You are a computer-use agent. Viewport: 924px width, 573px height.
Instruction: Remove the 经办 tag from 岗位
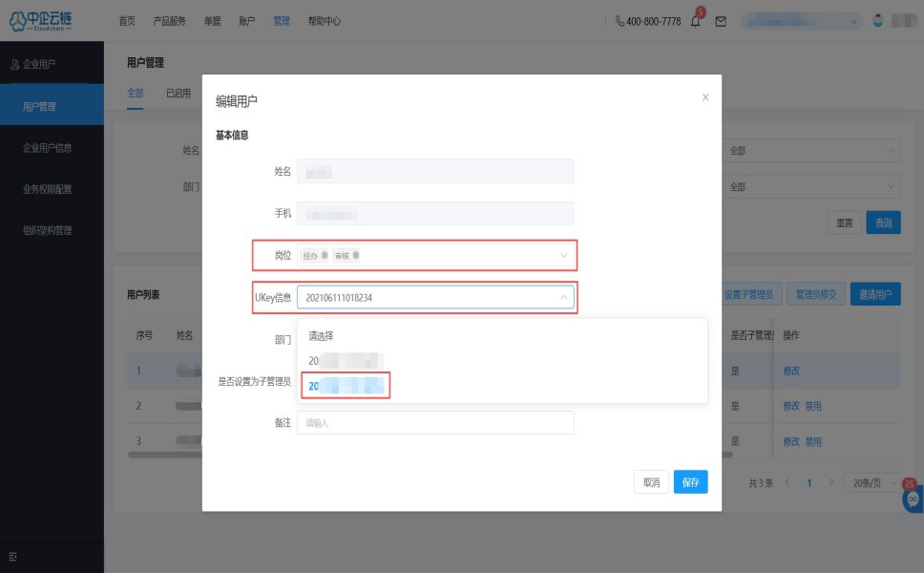pyautogui.click(x=325, y=255)
